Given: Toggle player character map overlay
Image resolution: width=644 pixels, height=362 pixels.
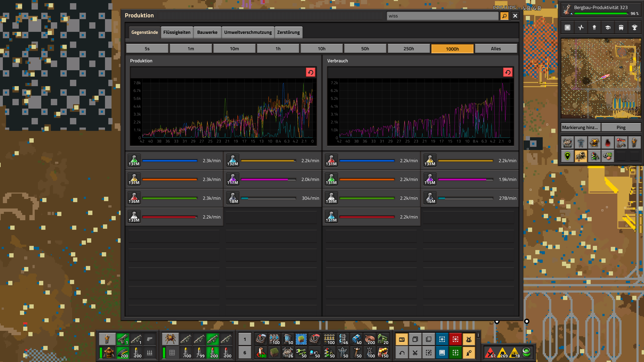Looking at the screenshot, I should click(x=634, y=143).
